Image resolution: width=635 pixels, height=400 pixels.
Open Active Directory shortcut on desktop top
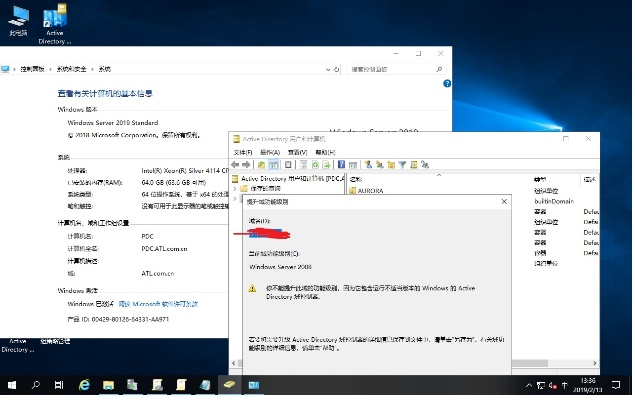[x=55, y=24]
